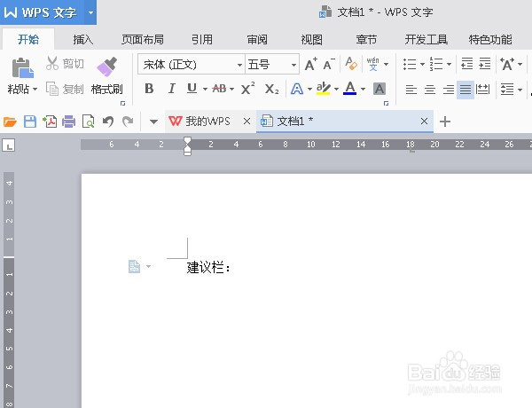
Task: Click the numbered list icon
Action: (436, 64)
